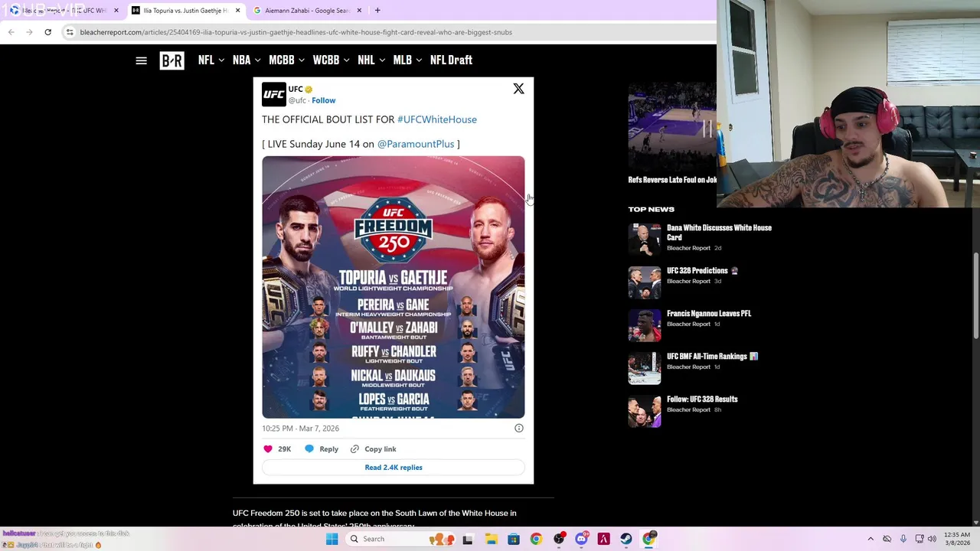Show hidden system tray icons
This screenshot has height=551, width=980.
(x=871, y=539)
